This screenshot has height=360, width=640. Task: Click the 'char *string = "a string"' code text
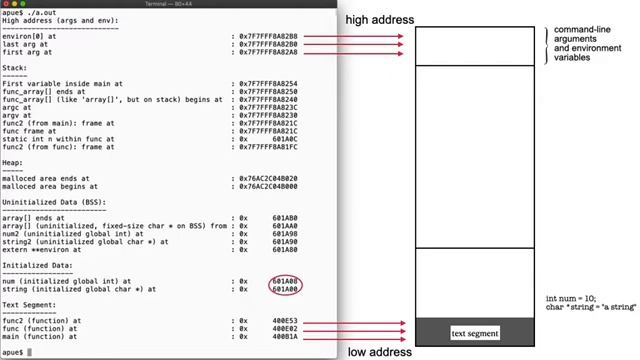click(591, 307)
